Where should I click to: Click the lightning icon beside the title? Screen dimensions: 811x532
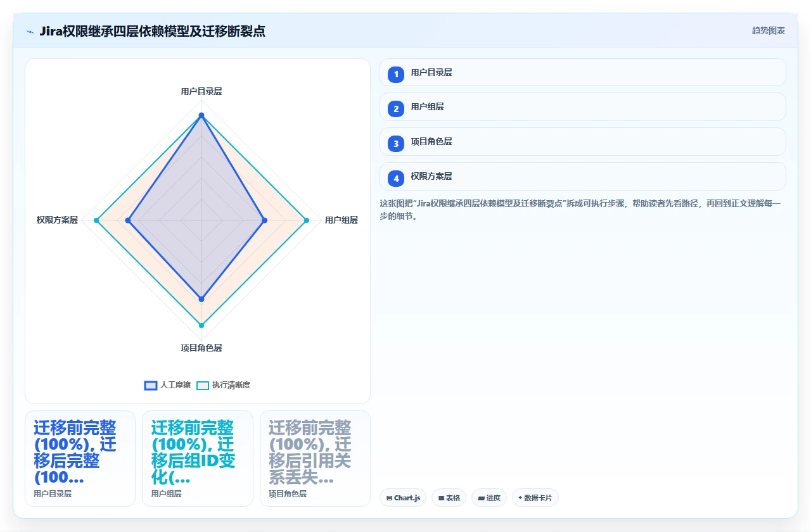coord(30,31)
